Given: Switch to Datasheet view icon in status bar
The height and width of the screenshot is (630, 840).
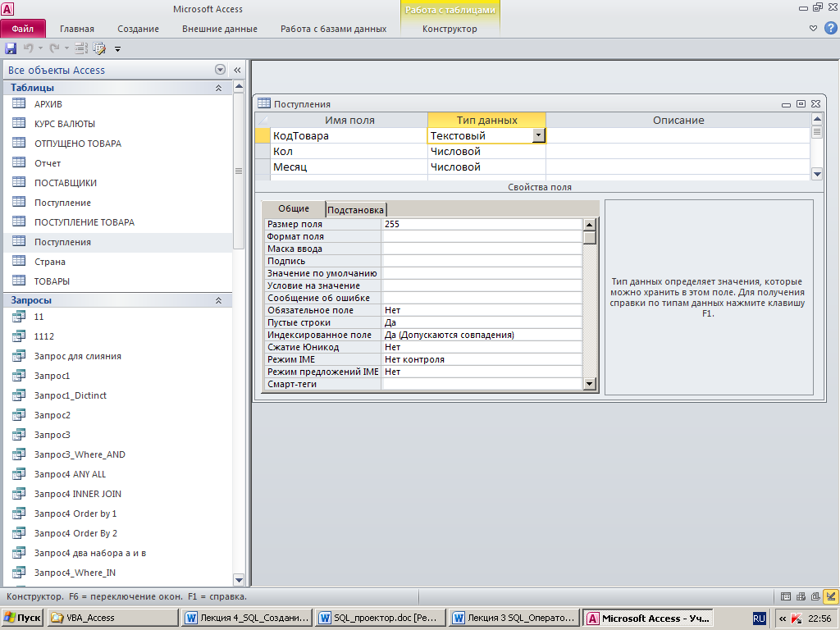Looking at the screenshot, I should click(x=786, y=596).
